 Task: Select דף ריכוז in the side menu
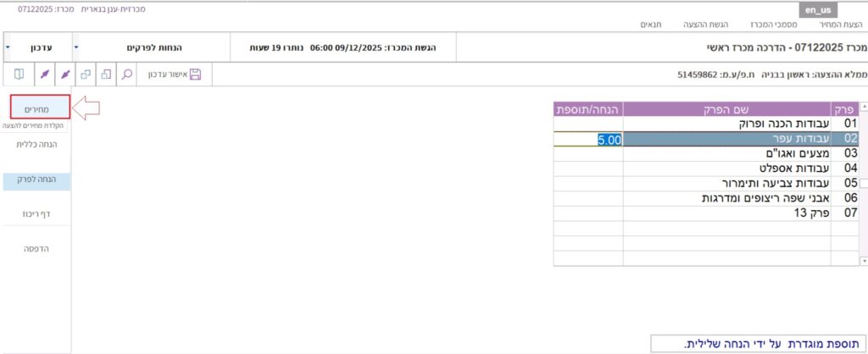coord(36,214)
